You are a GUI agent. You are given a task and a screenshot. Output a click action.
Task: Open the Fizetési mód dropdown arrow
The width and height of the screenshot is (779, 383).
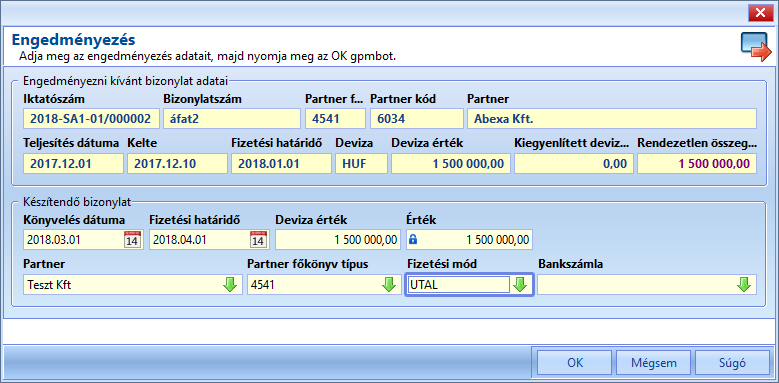pyautogui.click(x=520, y=285)
